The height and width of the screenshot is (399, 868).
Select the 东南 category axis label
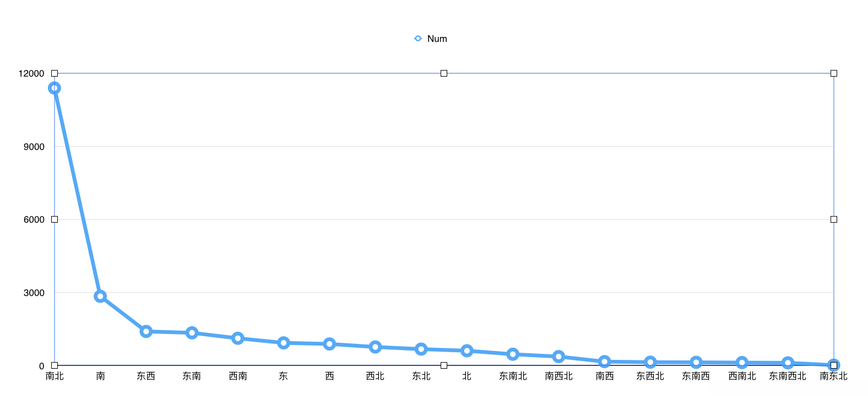tap(192, 376)
